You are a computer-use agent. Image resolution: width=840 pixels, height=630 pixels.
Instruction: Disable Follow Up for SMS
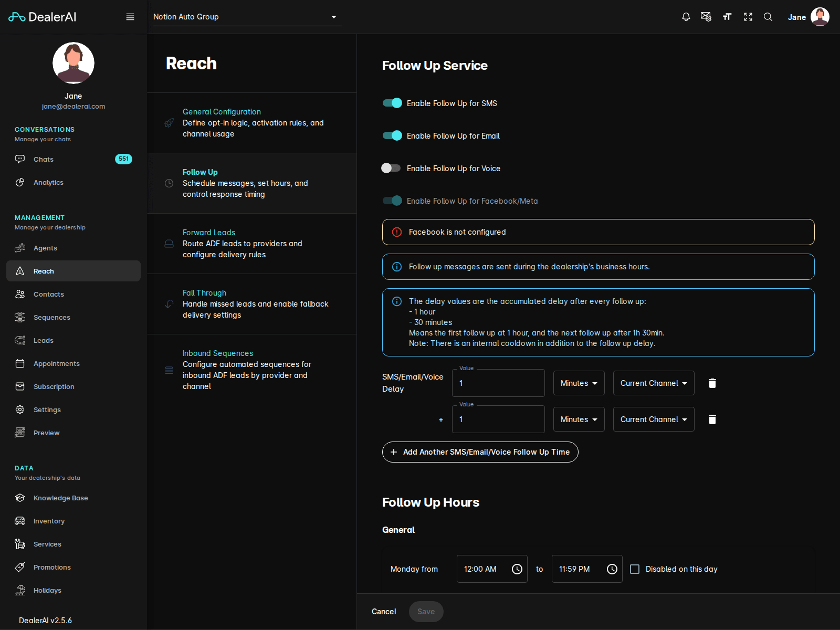(x=392, y=103)
